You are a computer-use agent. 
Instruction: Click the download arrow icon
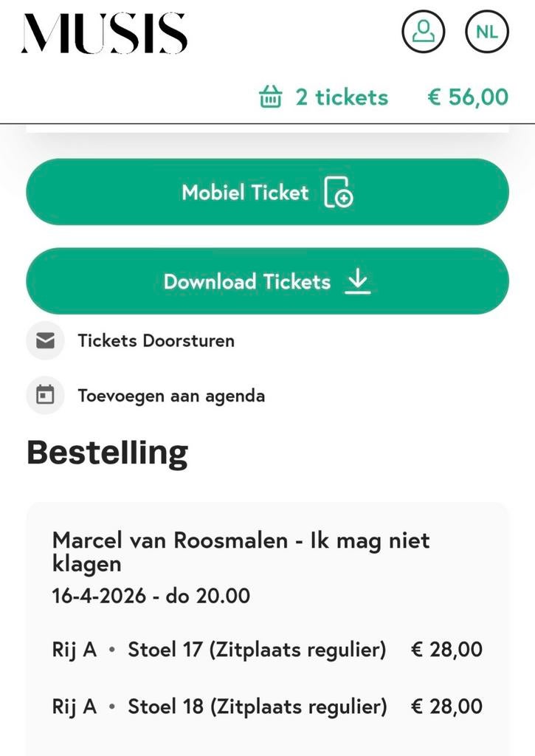pyautogui.click(x=357, y=281)
